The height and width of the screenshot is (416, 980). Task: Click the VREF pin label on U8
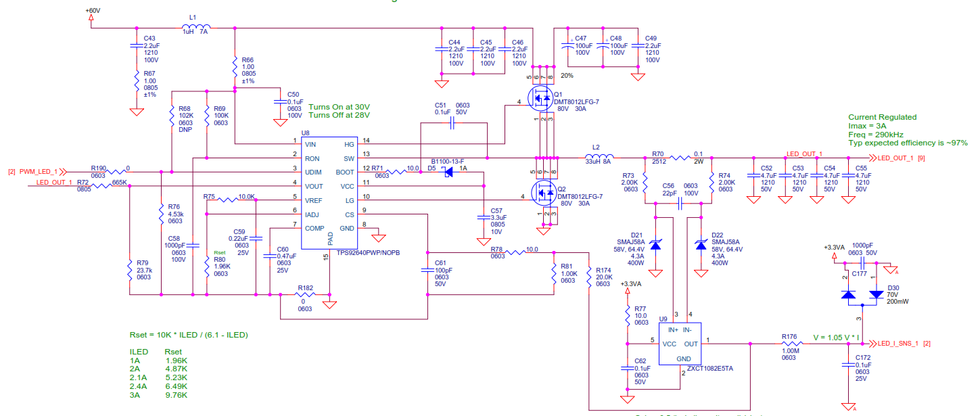coord(314,200)
